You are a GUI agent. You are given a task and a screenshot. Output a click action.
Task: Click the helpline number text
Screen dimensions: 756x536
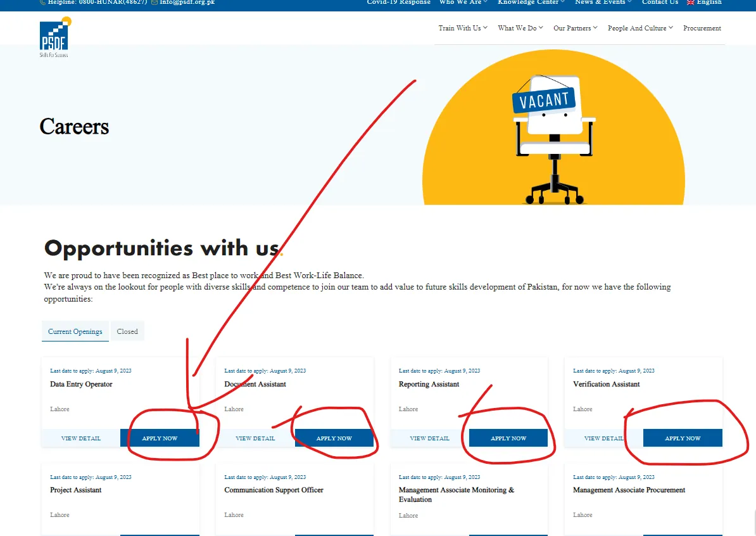(x=98, y=2)
